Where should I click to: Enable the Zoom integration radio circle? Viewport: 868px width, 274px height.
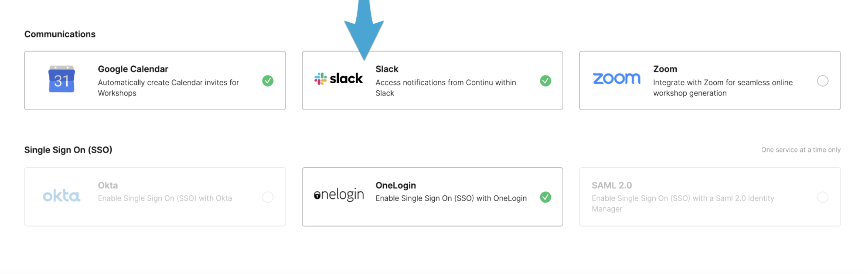point(823,81)
